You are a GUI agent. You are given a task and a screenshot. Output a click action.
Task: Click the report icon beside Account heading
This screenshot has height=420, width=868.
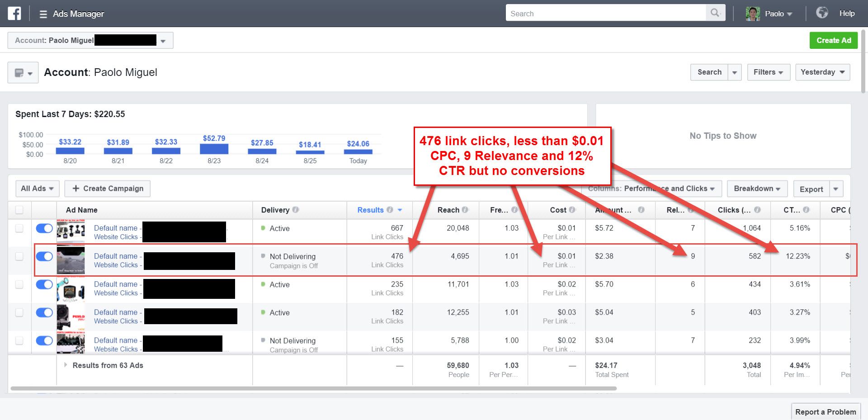23,73
